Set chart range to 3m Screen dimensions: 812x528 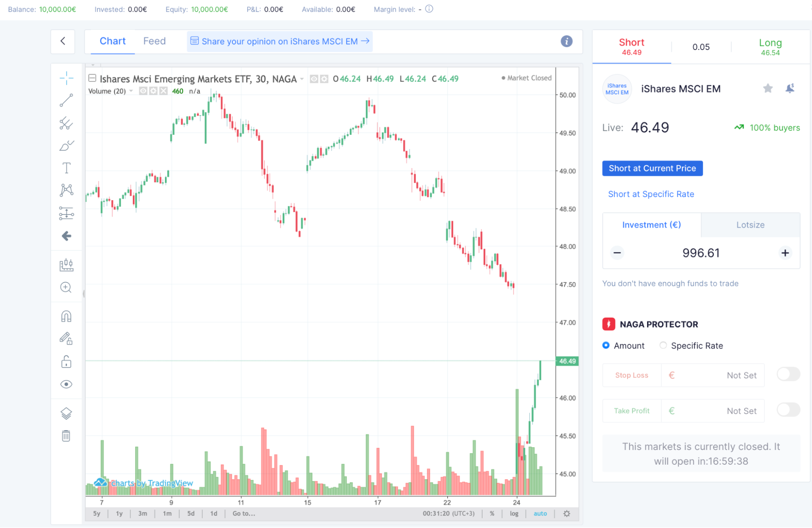143,513
